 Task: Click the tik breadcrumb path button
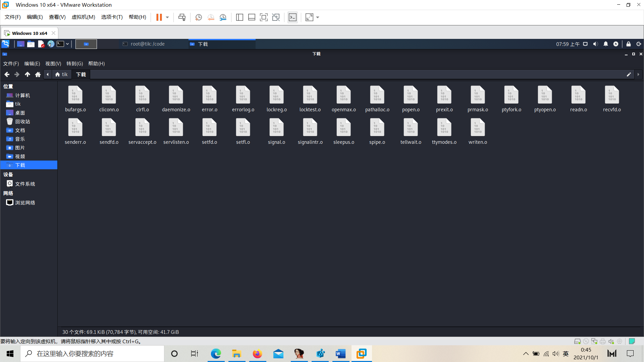[62, 74]
